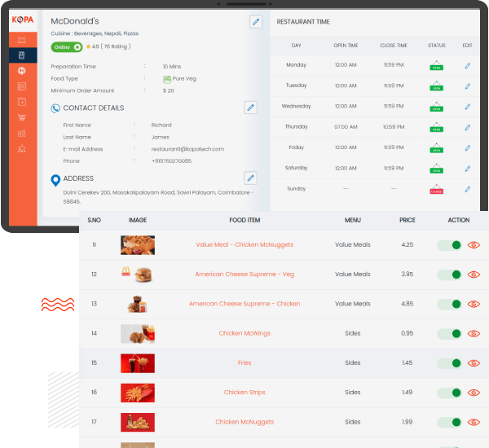This screenshot has width=489, height=448.
Task: Click the add-item plus icon in sidebar
Action: 21,102
